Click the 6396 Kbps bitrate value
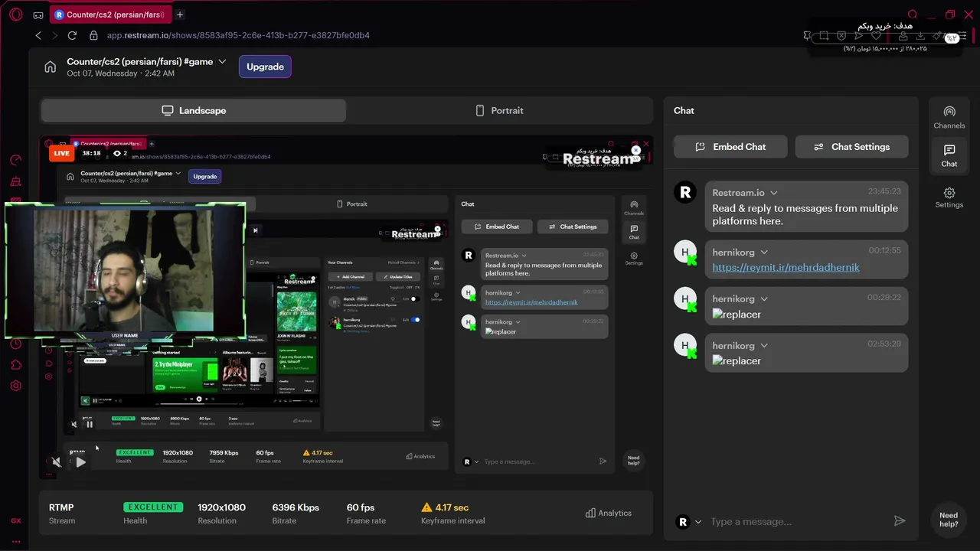980x551 pixels. (x=296, y=507)
